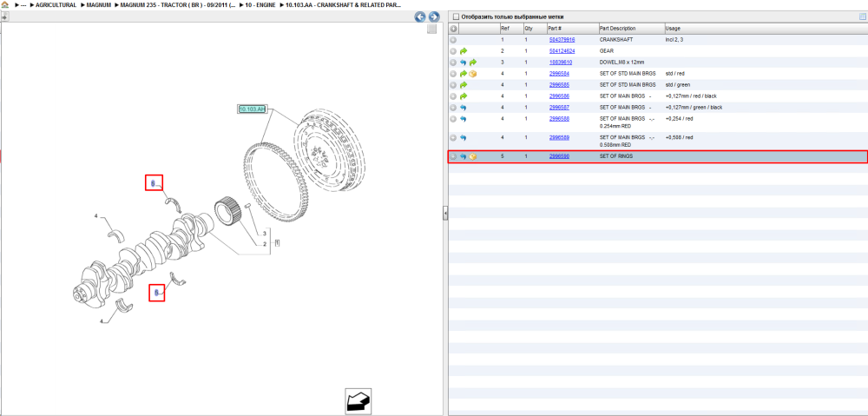Click the 10.103.AH label on the diagram

coord(252,109)
